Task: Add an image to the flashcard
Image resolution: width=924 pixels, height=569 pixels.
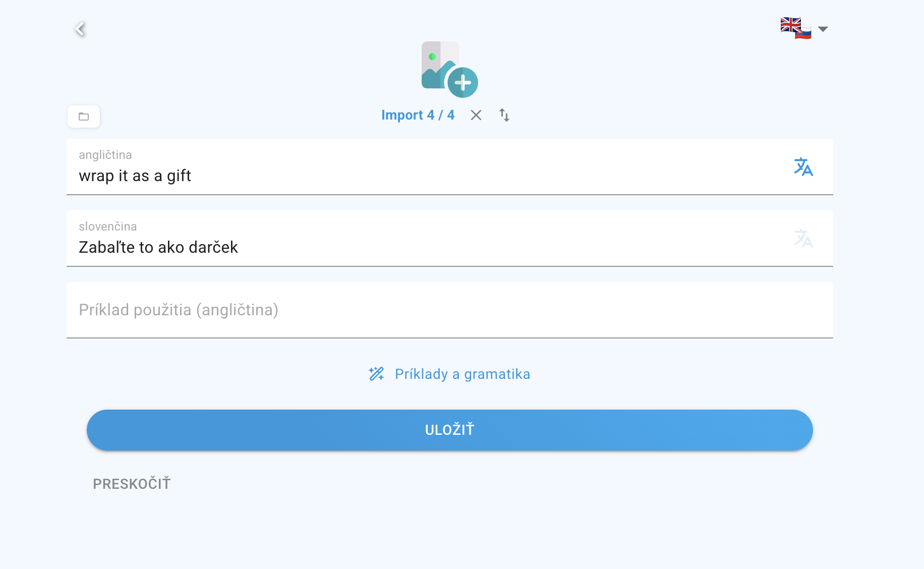Action: (449, 71)
